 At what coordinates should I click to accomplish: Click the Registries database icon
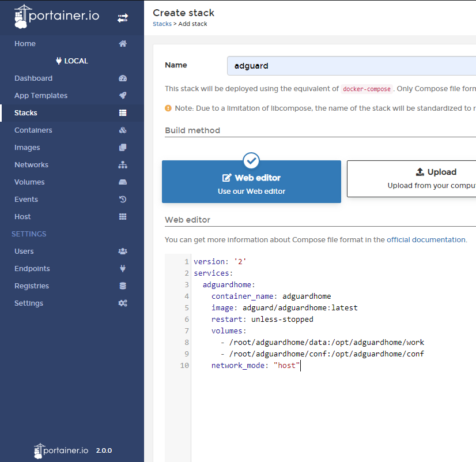pyautogui.click(x=123, y=286)
